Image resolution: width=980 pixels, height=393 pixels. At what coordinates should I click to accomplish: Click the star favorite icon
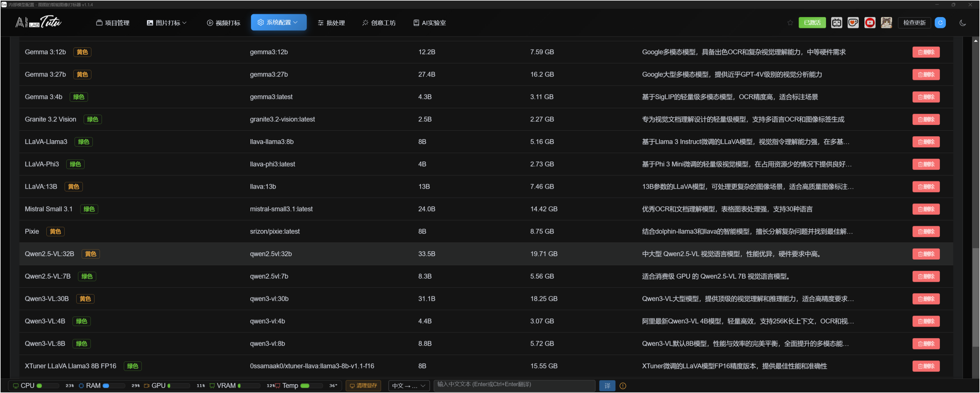pos(790,23)
